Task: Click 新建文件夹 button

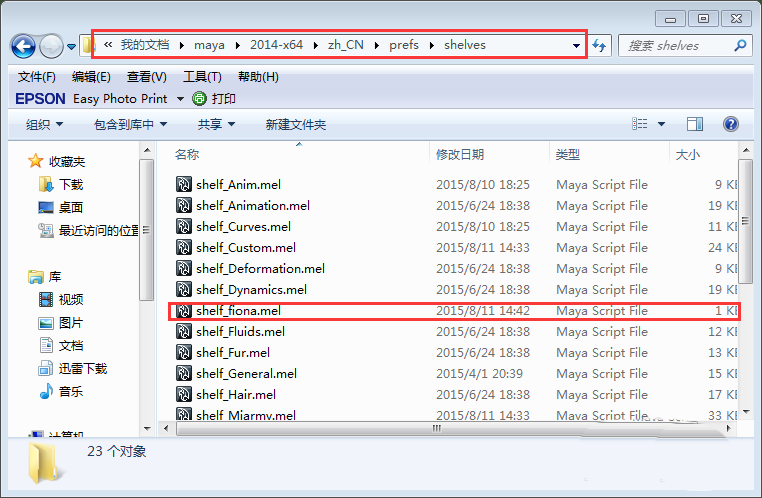Action: (x=295, y=124)
